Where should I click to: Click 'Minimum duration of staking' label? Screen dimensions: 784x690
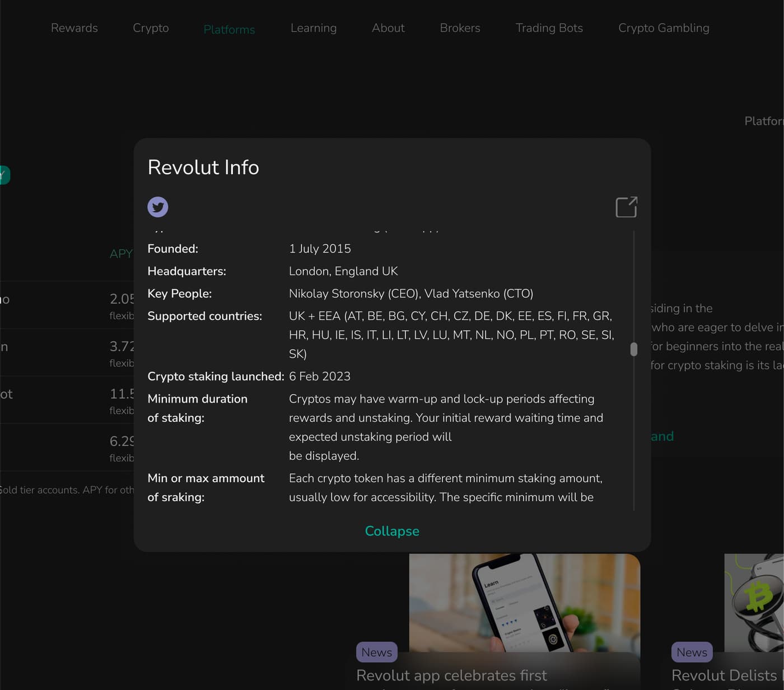click(197, 408)
